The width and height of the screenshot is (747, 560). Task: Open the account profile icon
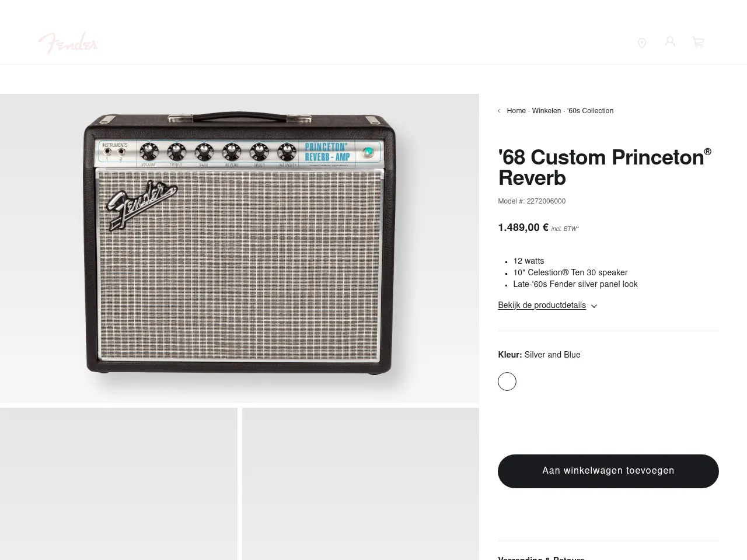pos(670,41)
